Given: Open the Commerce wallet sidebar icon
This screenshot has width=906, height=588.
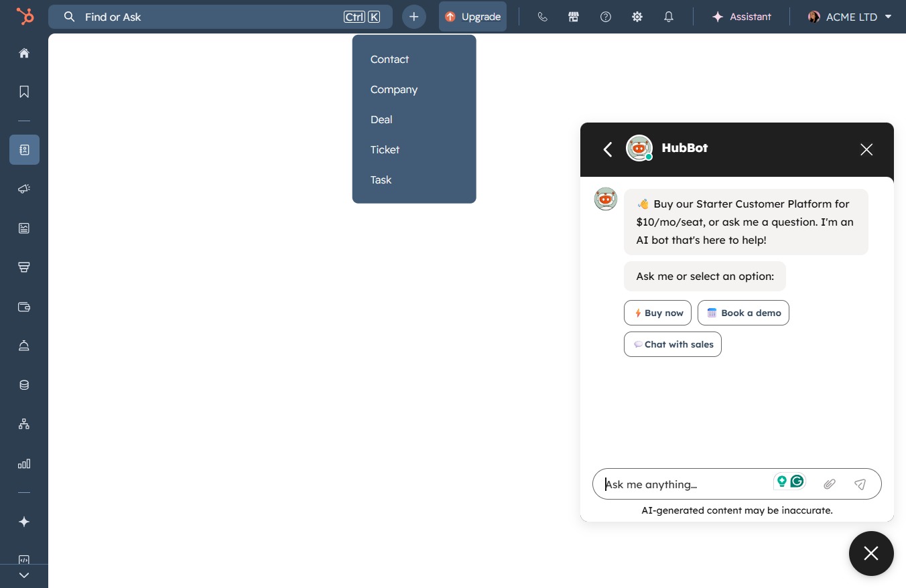Looking at the screenshot, I should pyautogui.click(x=24, y=307).
